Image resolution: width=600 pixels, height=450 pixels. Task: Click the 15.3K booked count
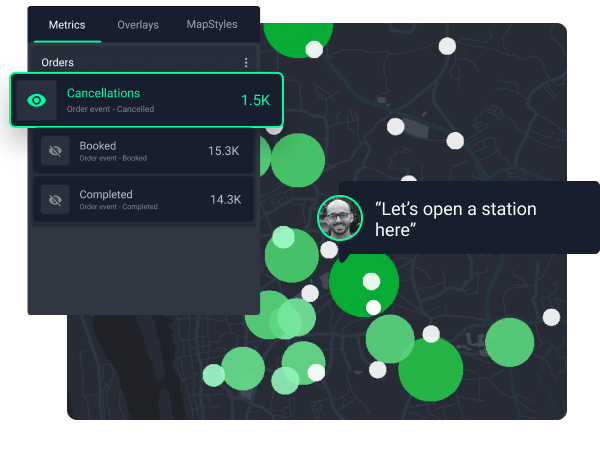click(224, 151)
